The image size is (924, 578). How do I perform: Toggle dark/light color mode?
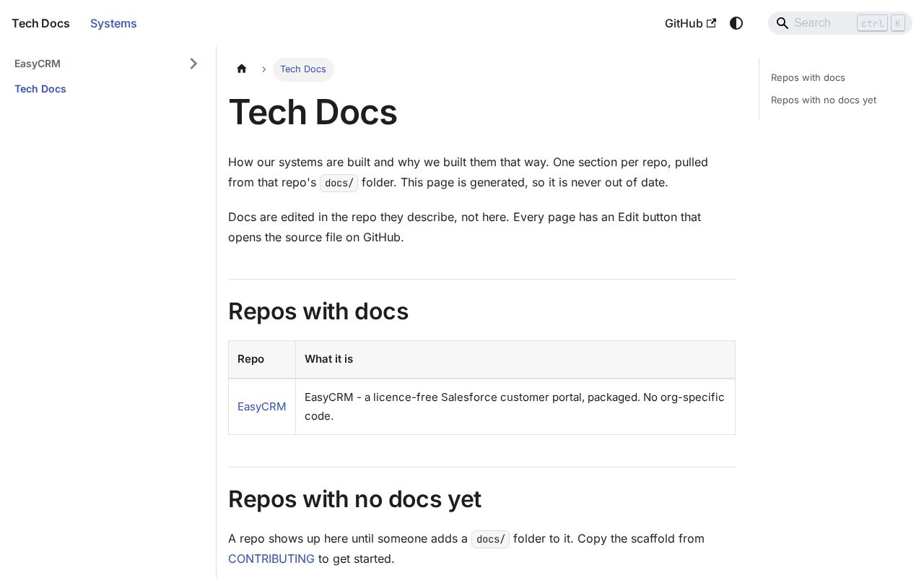pos(736,23)
